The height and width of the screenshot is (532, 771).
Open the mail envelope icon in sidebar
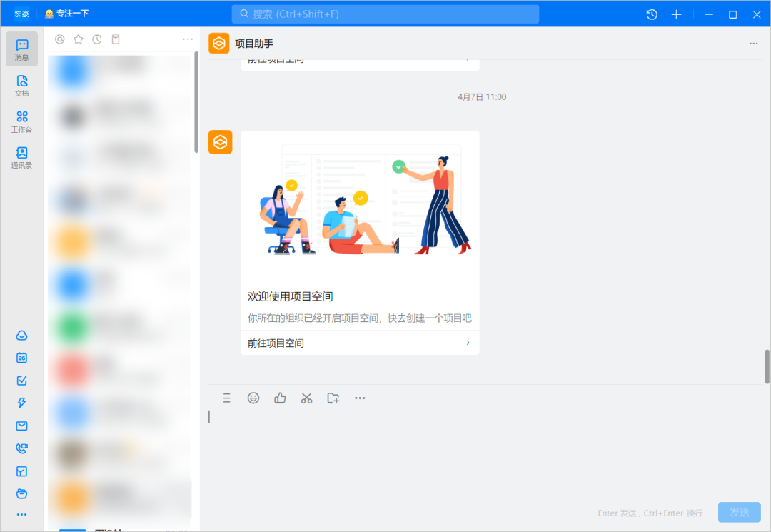[21, 426]
